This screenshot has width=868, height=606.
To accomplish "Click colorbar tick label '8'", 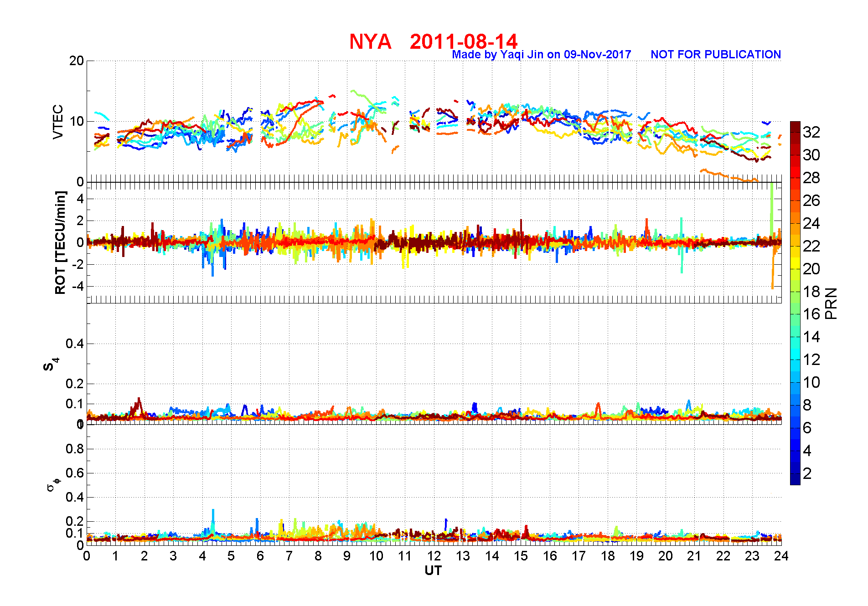I will (x=807, y=405).
